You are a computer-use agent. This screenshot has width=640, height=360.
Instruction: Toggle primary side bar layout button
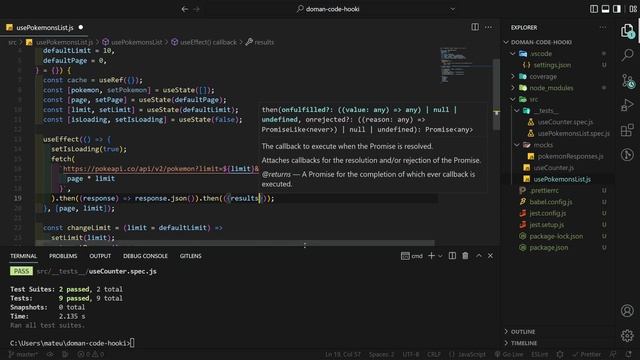point(594,9)
